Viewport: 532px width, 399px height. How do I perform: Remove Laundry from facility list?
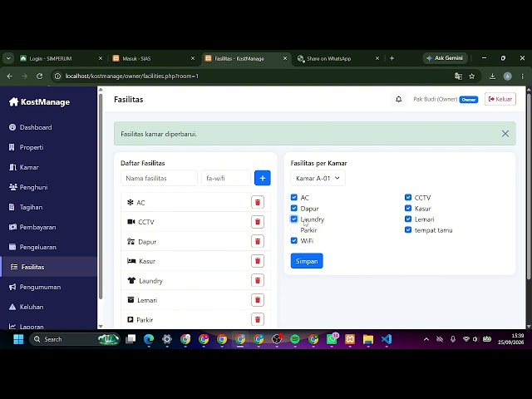[x=258, y=280]
